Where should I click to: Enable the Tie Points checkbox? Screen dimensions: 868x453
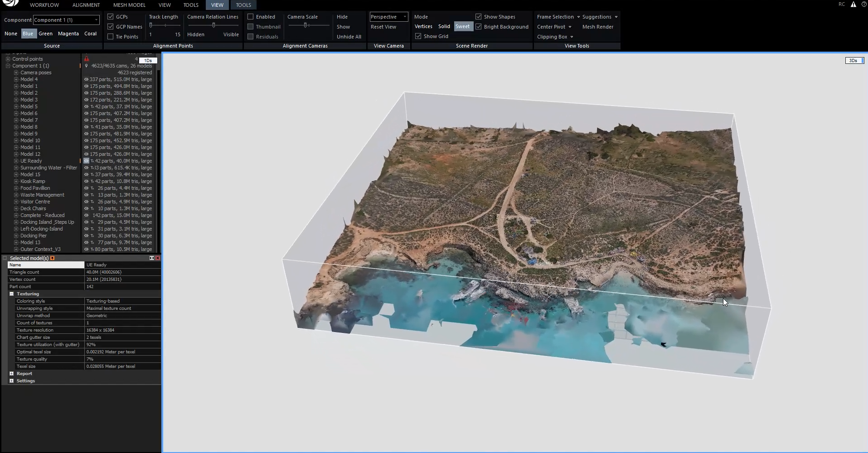(110, 37)
